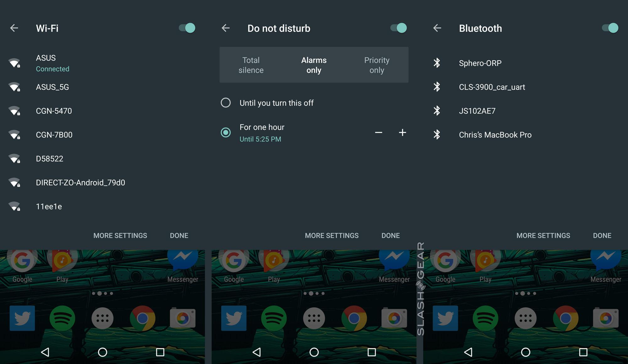
Task: Tap the home button under Wi-Fi screen
Action: click(x=102, y=352)
